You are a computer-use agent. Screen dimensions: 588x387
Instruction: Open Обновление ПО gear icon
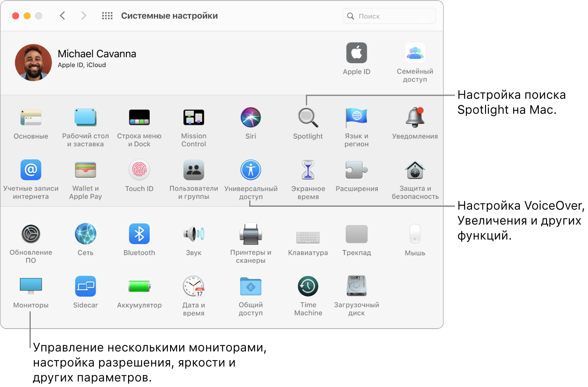click(31, 234)
